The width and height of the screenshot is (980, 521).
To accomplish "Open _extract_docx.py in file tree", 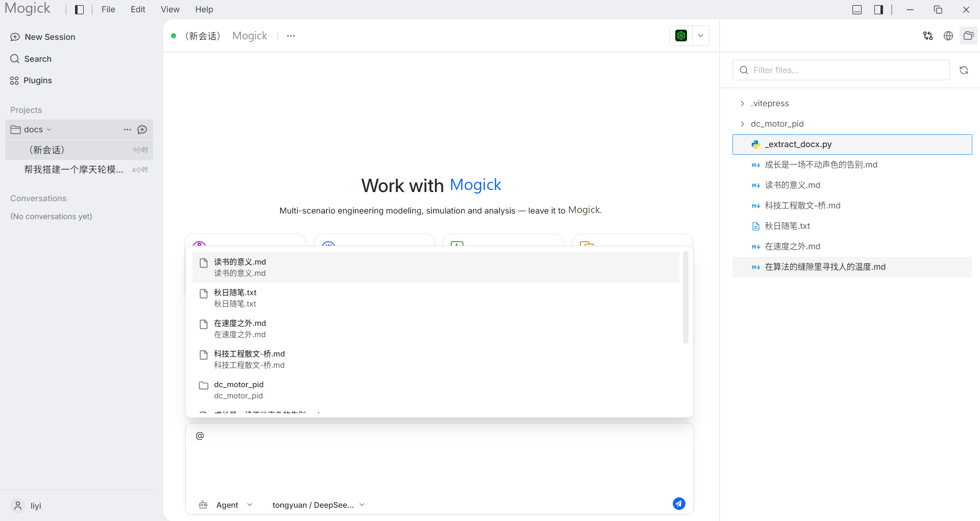I will click(x=852, y=145).
